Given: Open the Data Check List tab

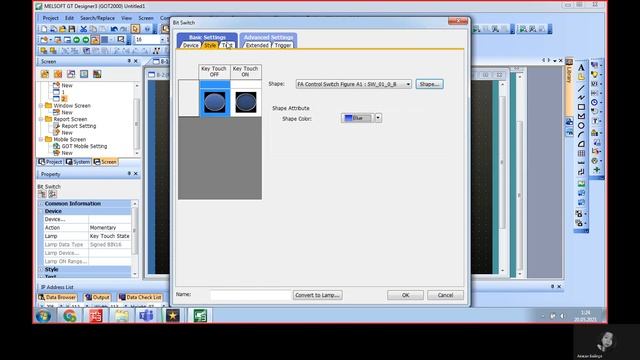Looking at the screenshot, I should (x=140, y=297).
